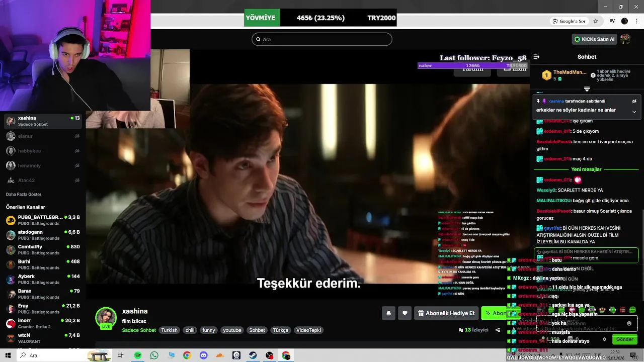This screenshot has height=362, width=644.
Task: Click the Sadece Sohbet category link
Action: point(139,330)
